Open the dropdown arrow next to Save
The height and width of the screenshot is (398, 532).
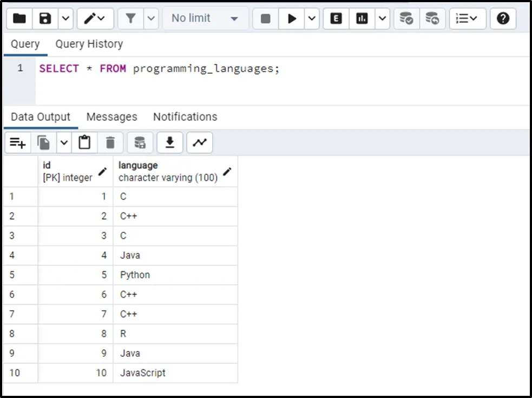coord(65,18)
